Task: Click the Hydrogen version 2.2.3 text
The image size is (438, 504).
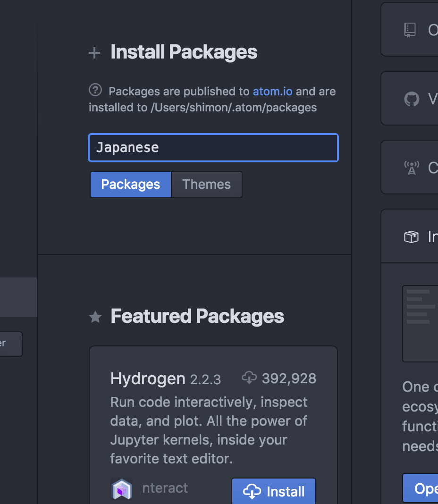Action: [205, 379]
